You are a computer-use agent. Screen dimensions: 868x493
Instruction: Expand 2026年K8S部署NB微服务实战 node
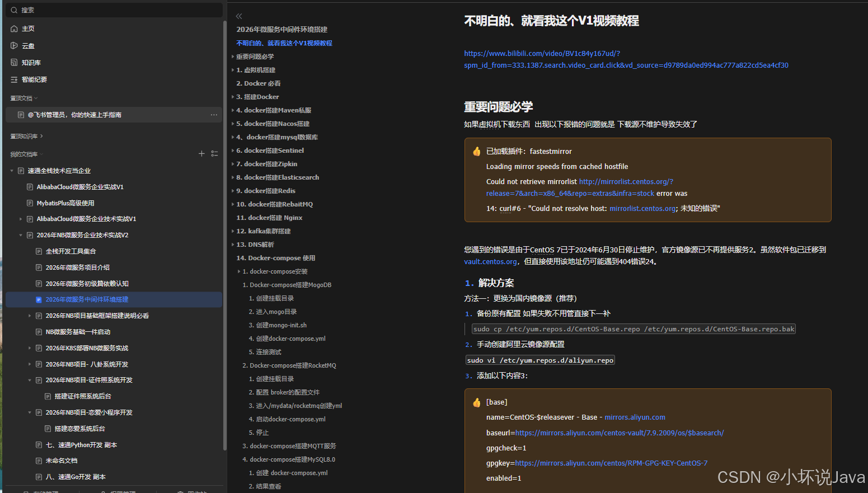(30, 348)
